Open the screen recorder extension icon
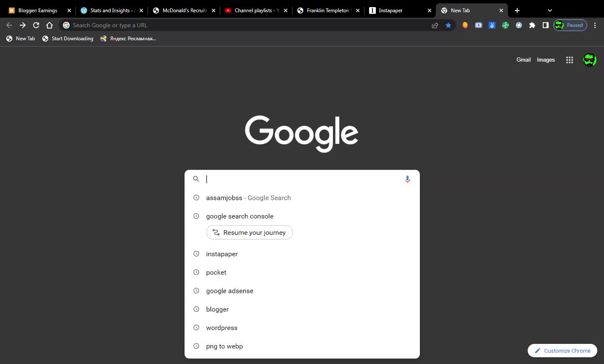The image size is (604, 364). point(479,25)
